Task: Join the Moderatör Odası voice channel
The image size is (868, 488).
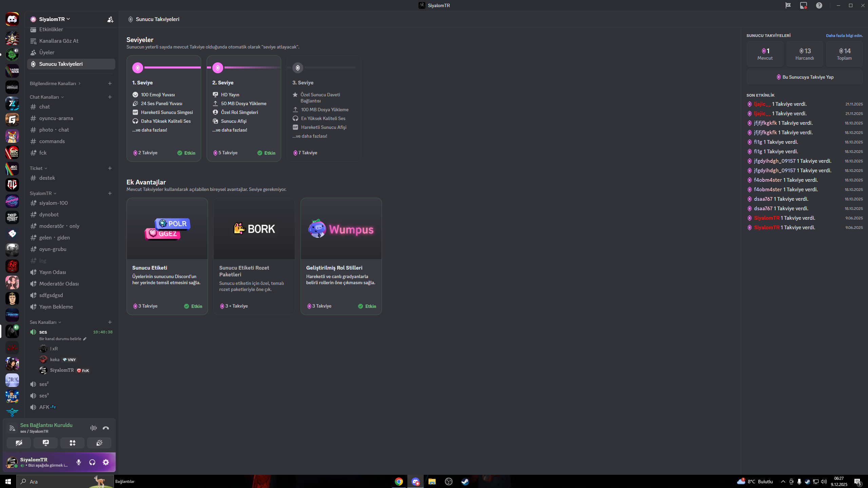Action: [71, 284]
